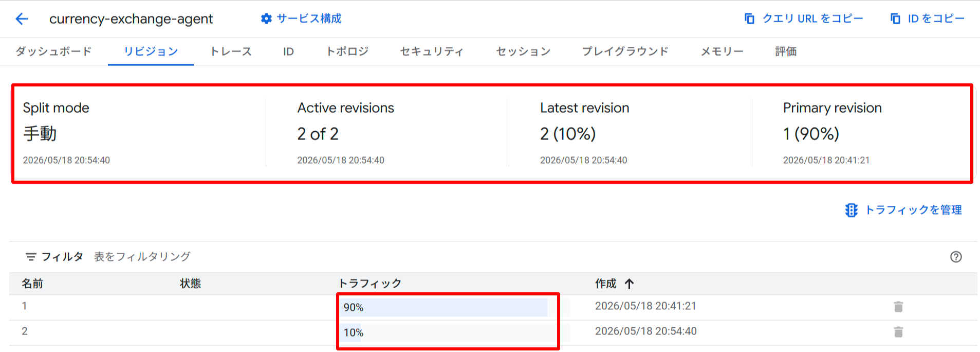
Task: Click the Split mode value 手動
Action: [x=40, y=134]
